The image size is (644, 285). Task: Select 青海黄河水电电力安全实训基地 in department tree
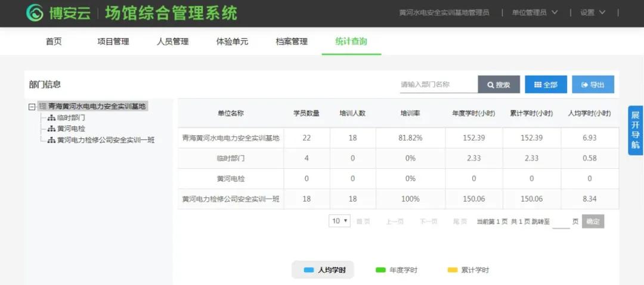(97, 106)
